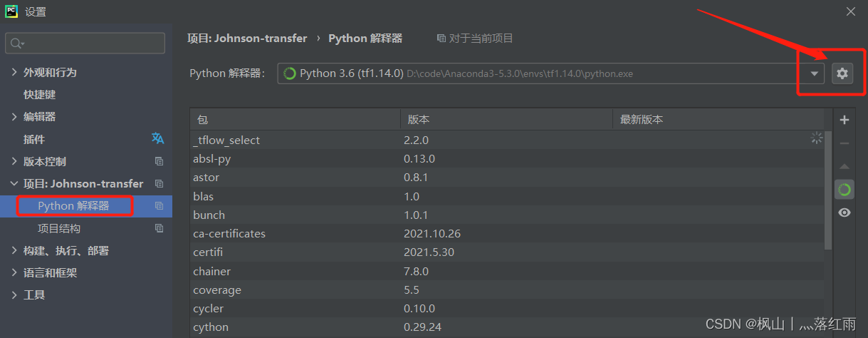Click the PyCharm logo in title bar
The width and height of the screenshot is (868, 338).
point(11,11)
